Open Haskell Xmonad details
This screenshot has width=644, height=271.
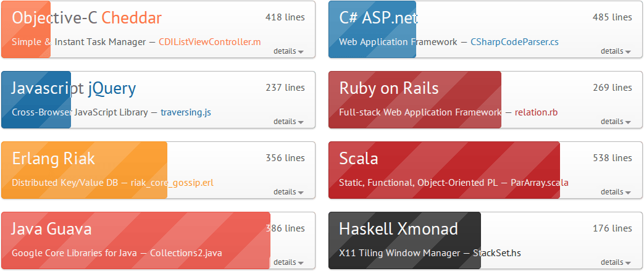(x=615, y=262)
